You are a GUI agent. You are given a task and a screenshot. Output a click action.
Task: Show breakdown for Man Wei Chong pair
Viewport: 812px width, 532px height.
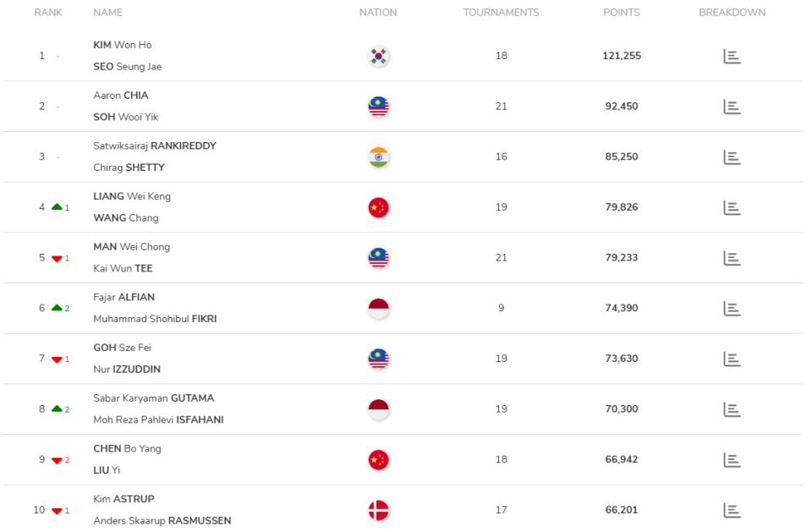(732, 258)
